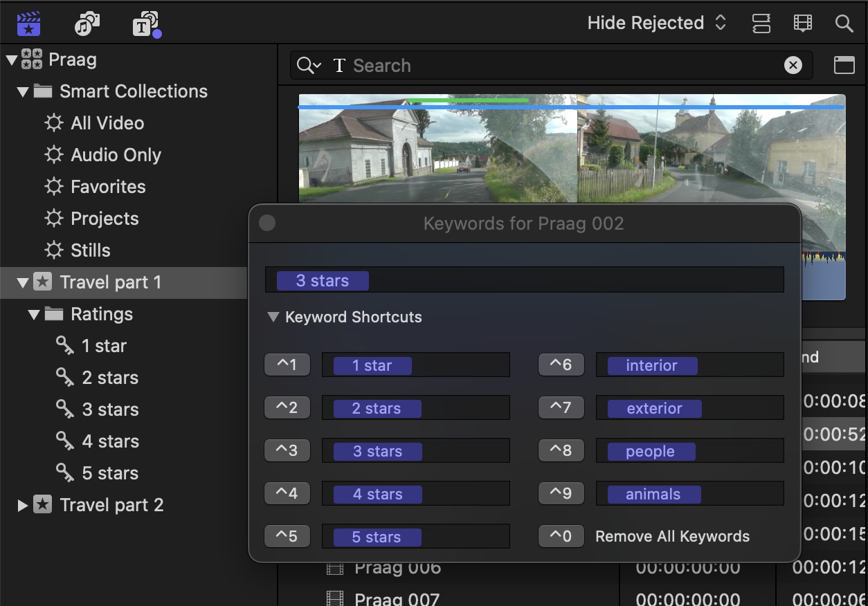Select the Audio Only smart collection

(116, 155)
